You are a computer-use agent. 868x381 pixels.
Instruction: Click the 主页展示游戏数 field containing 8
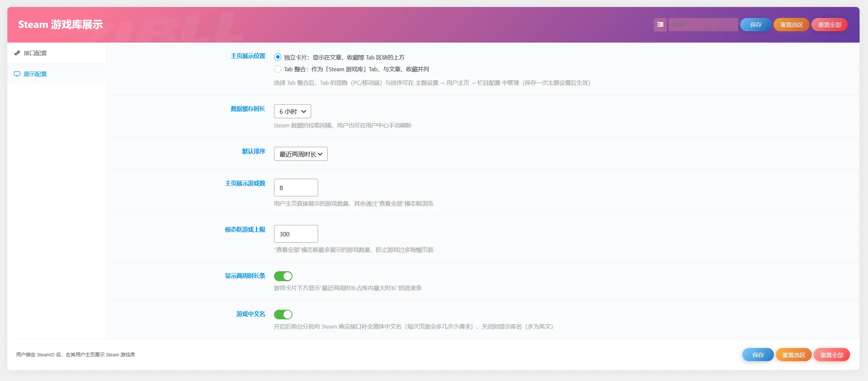click(x=296, y=188)
